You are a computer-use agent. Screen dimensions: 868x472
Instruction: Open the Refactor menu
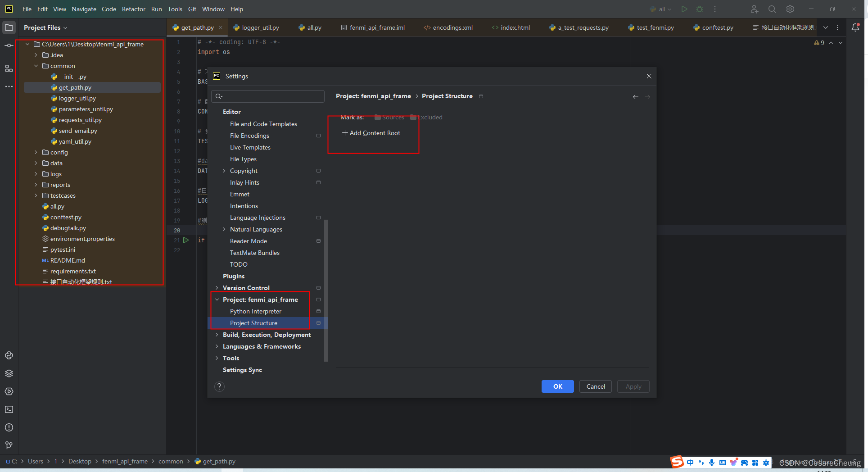[x=133, y=9]
